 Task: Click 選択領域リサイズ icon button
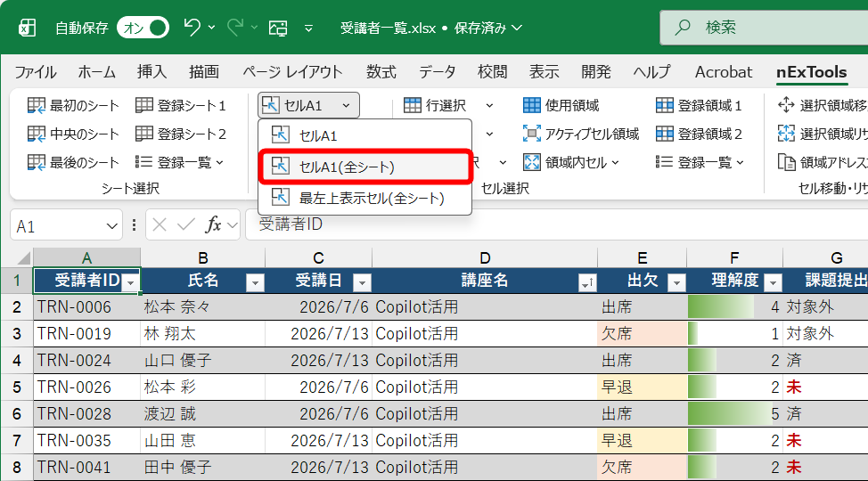click(x=786, y=134)
